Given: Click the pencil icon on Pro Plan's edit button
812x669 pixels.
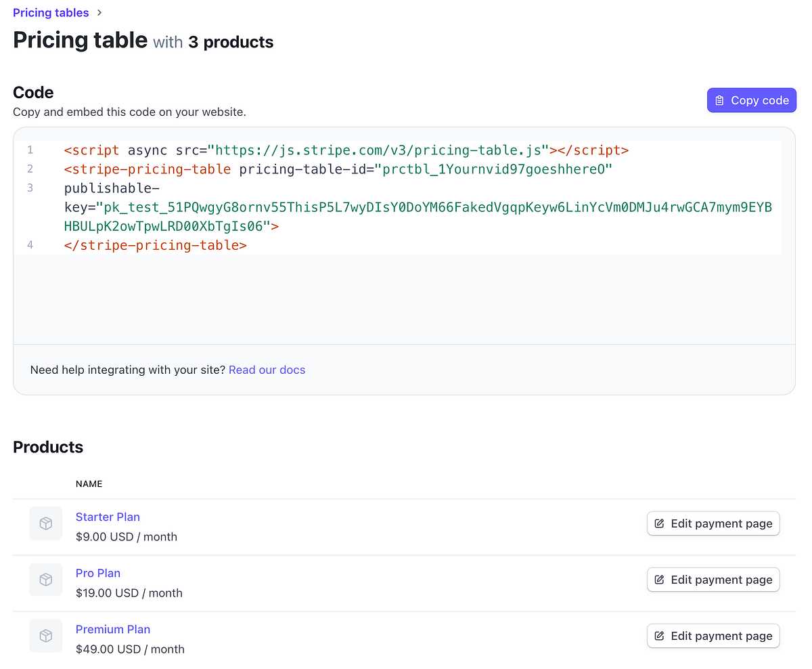Looking at the screenshot, I should tap(658, 579).
